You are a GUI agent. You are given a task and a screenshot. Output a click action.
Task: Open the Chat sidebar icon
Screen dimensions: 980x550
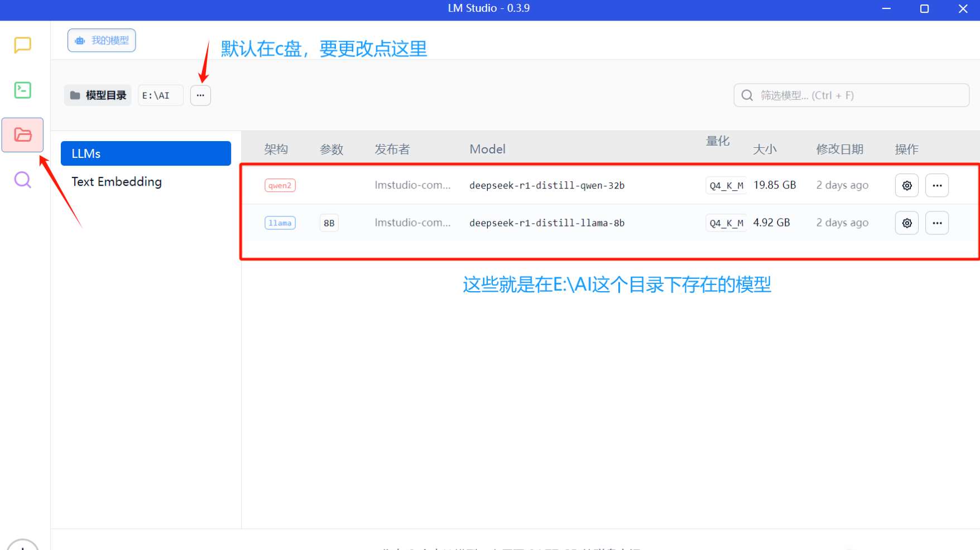[22, 45]
